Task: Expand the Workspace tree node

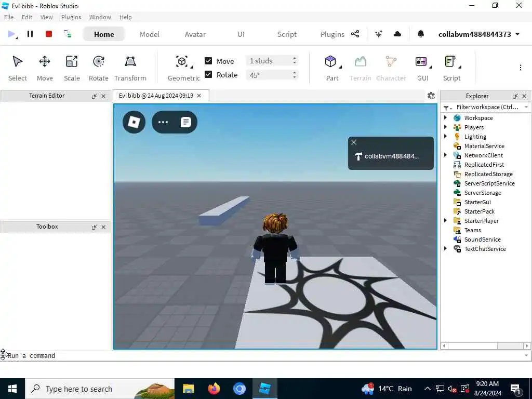Action: click(x=445, y=118)
